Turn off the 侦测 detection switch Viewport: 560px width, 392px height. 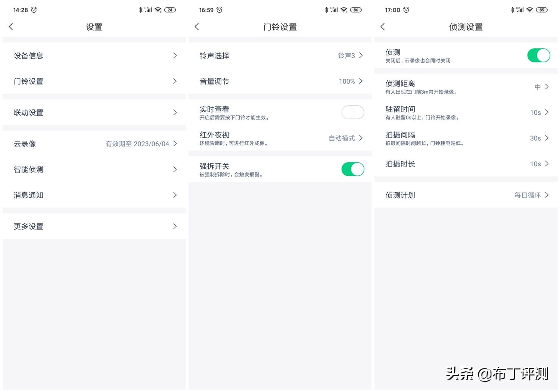(x=538, y=55)
